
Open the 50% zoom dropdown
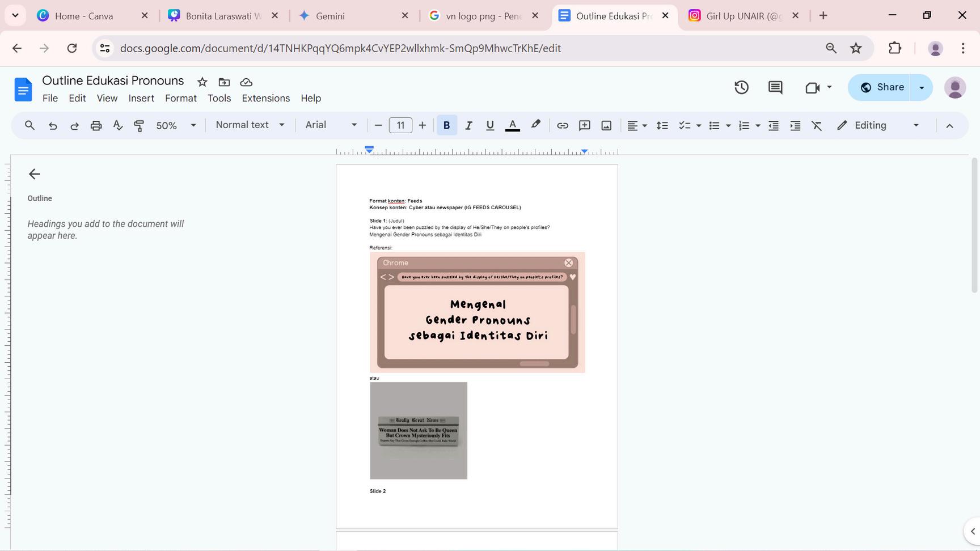pos(176,125)
